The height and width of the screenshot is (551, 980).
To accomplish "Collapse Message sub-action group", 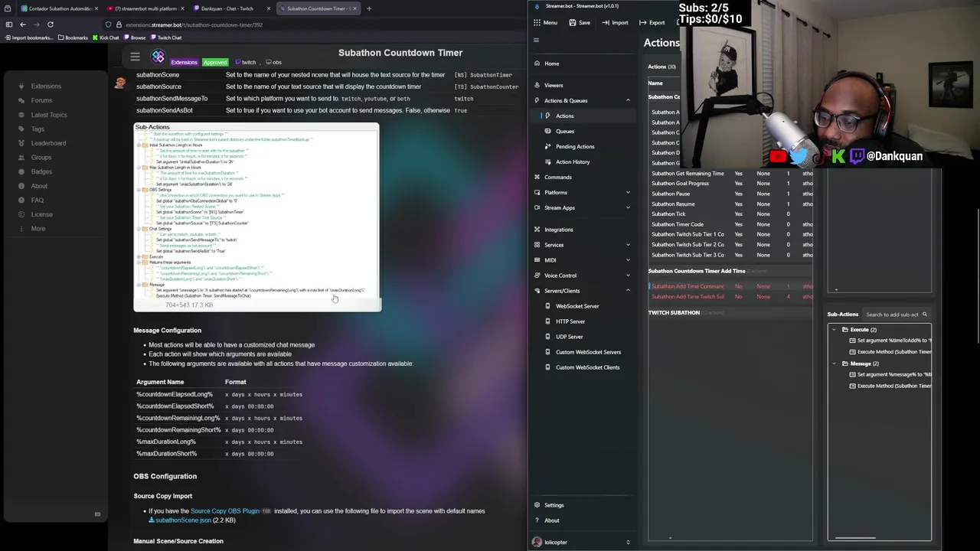I will coord(835,364).
